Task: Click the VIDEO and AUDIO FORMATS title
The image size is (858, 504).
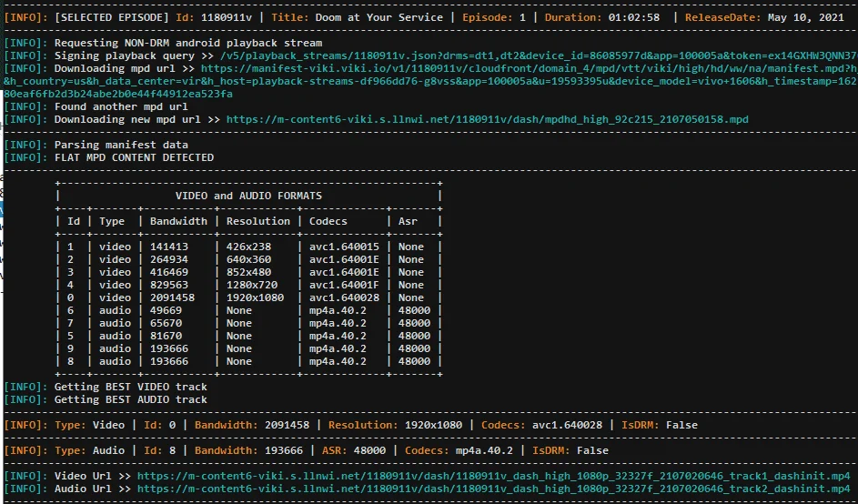Action: click(248, 196)
